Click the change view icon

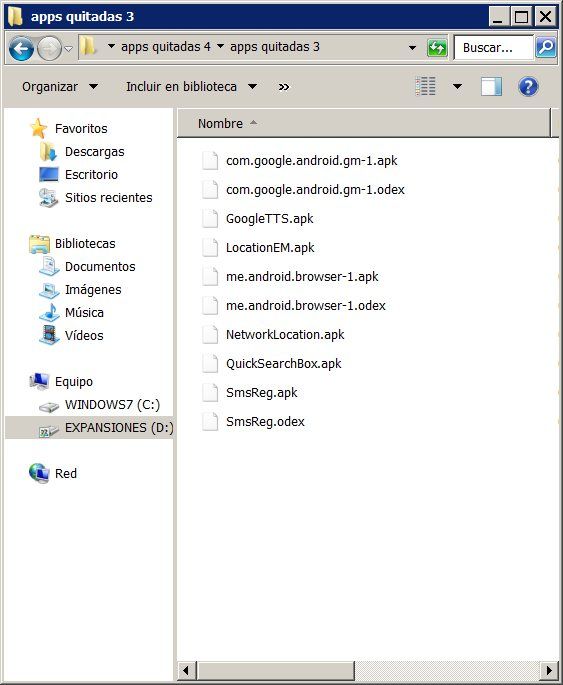coord(425,86)
